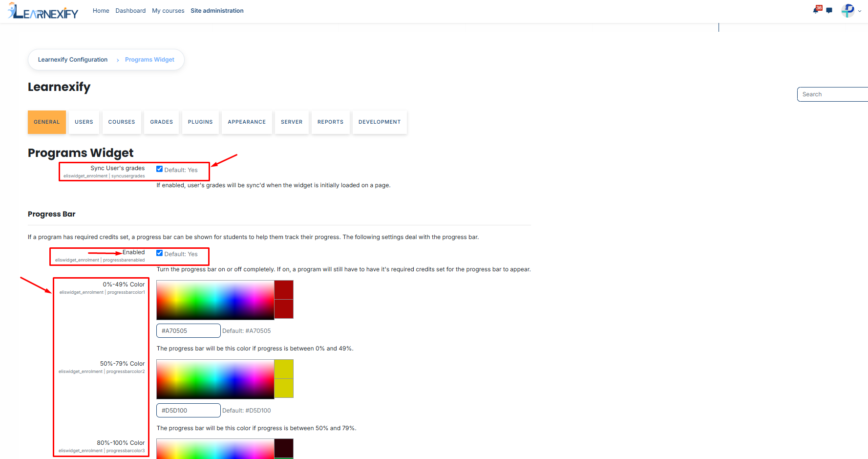
Task: Open My courses in top navigation
Action: click(x=168, y=11)
